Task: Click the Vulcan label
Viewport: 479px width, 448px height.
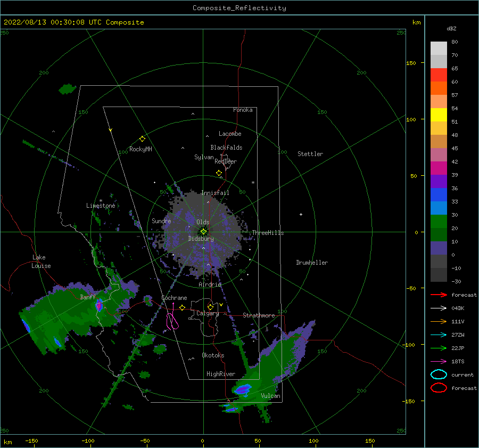Action: (270, 396)
